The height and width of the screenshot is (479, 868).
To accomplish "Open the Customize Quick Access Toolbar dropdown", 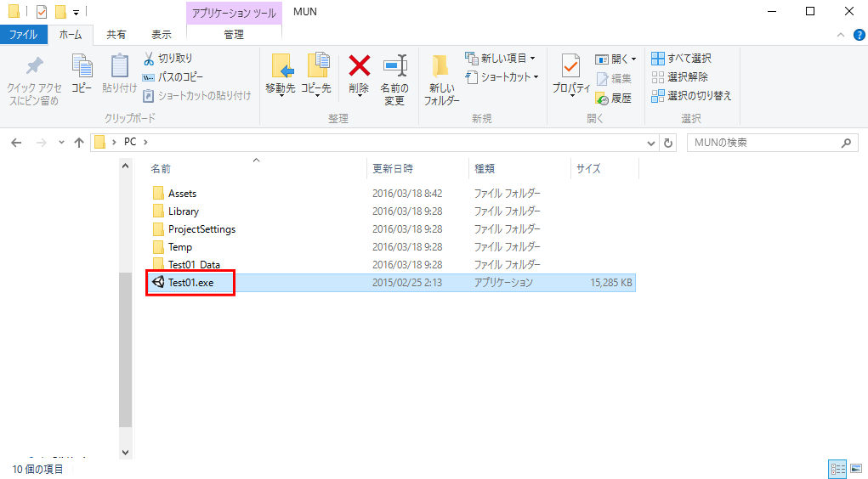I will coord(76,12).
